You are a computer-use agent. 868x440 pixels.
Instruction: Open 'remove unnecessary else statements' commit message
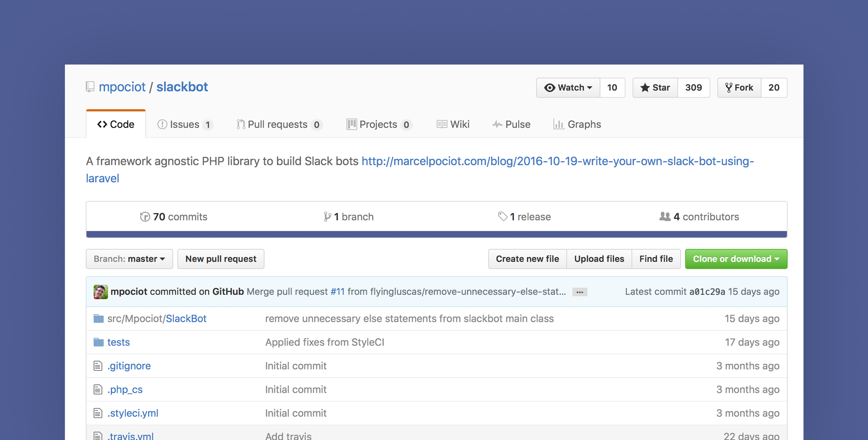coord(409,319)
